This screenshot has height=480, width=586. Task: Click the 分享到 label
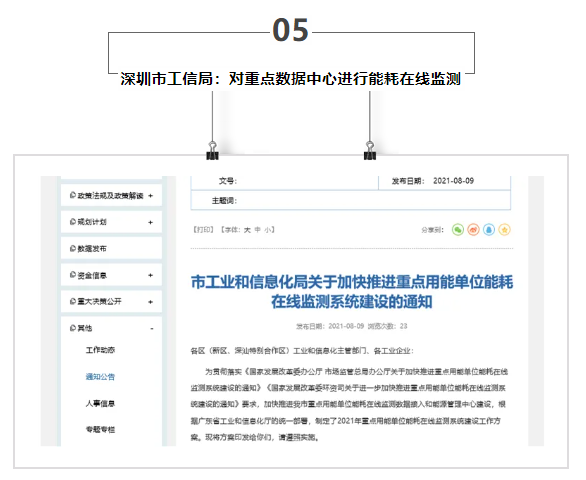click(432, 230)
